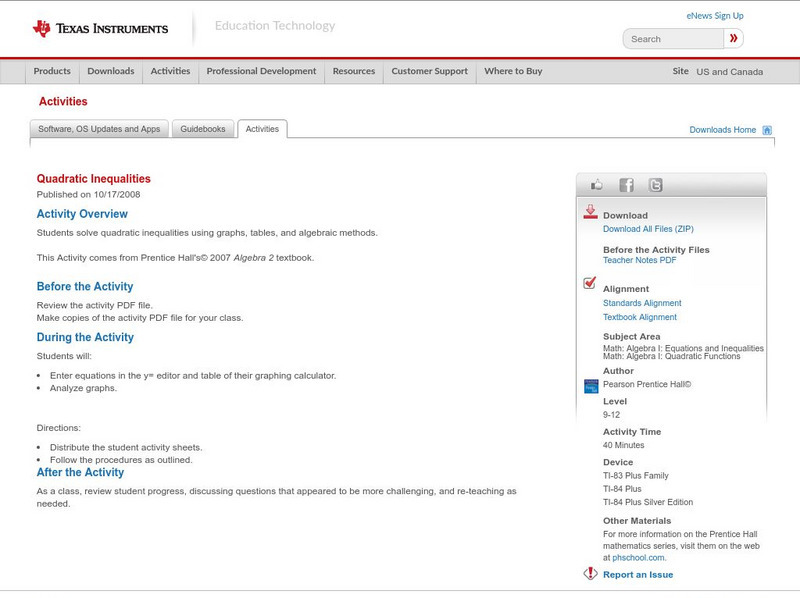
Task: Click the Report an Issue warning icon
Action: pos(590,574)
